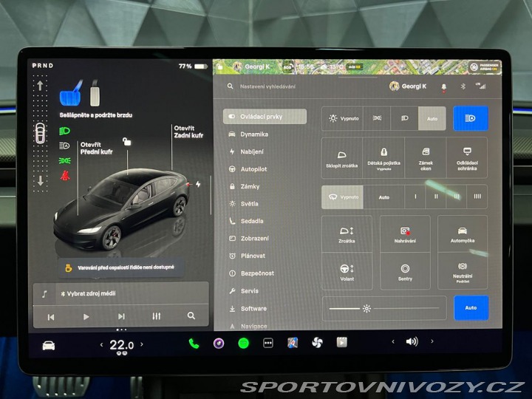The image size is (532, 399).
Task: Tap the green headlight indicator icon
Action: 64,131
